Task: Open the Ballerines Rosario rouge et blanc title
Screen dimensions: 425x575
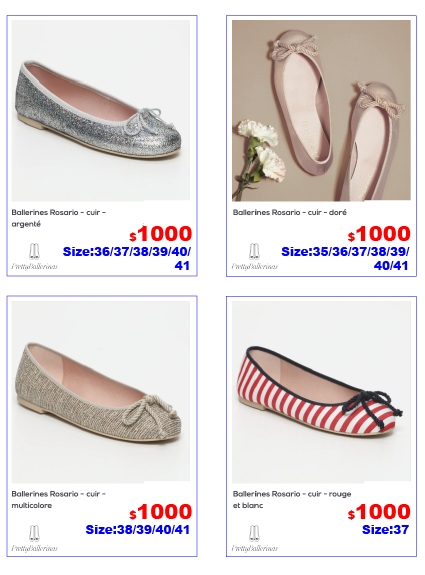Action: click(x=292, y=499)
